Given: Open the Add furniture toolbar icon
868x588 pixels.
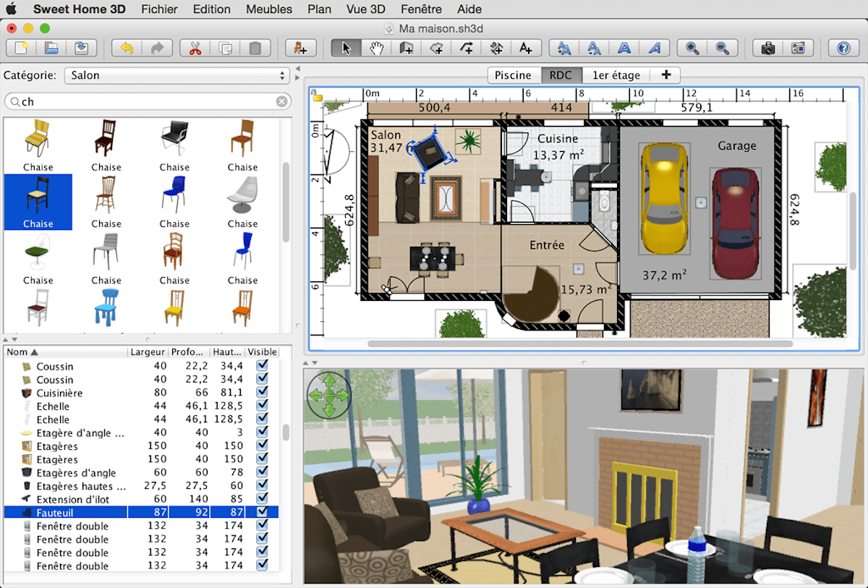Looking at the screenshot, I should coord(299,48).
